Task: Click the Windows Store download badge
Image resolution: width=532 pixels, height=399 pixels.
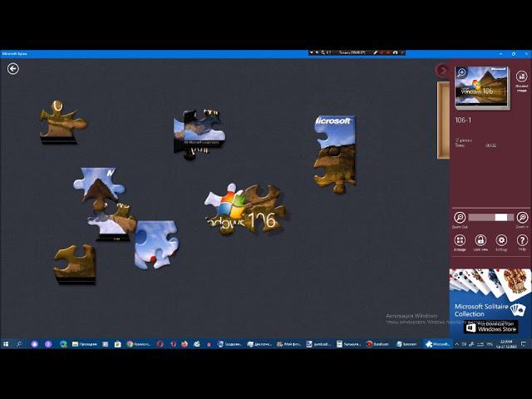Action: tap(491, 327)
